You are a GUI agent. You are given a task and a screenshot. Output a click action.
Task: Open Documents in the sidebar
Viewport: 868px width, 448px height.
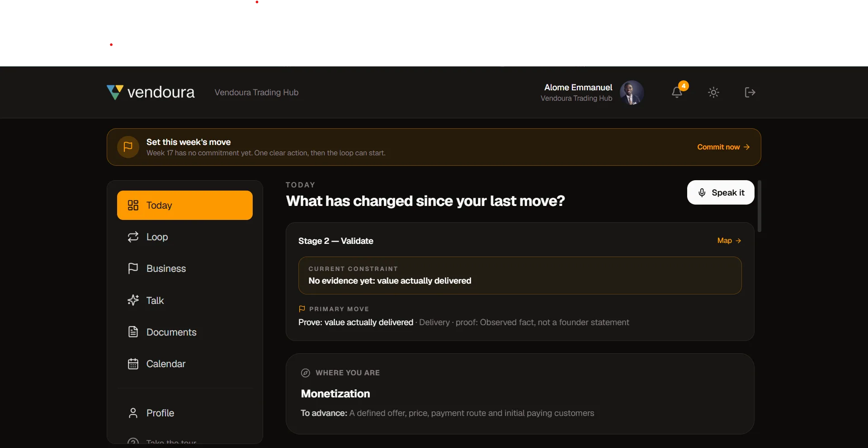(x=185, y=332)
